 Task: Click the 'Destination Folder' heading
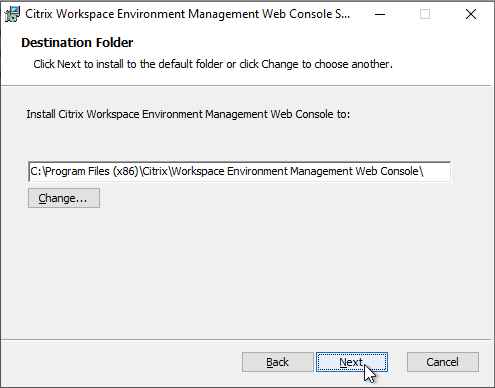77,43
